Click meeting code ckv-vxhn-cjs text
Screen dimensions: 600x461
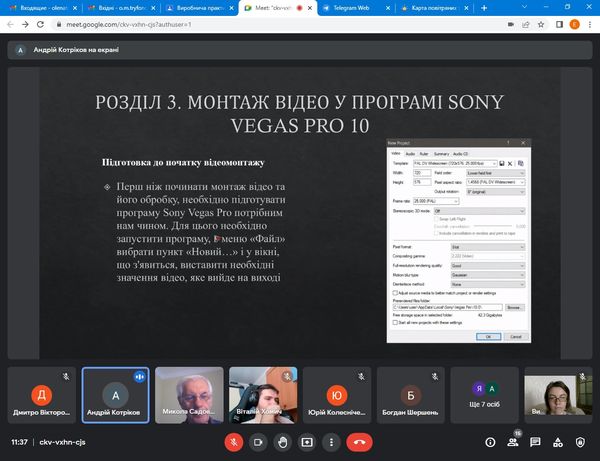point(62,442)
